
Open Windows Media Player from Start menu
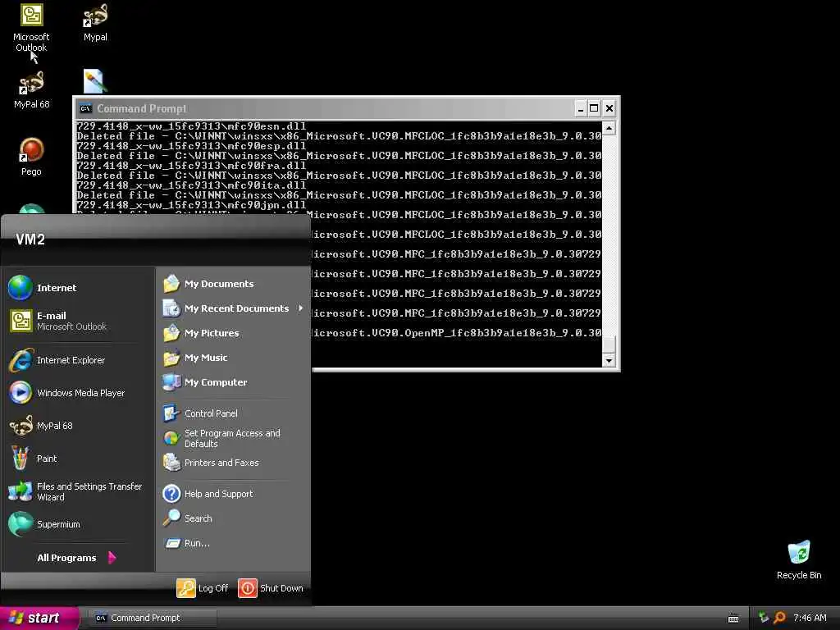(78, 393)
